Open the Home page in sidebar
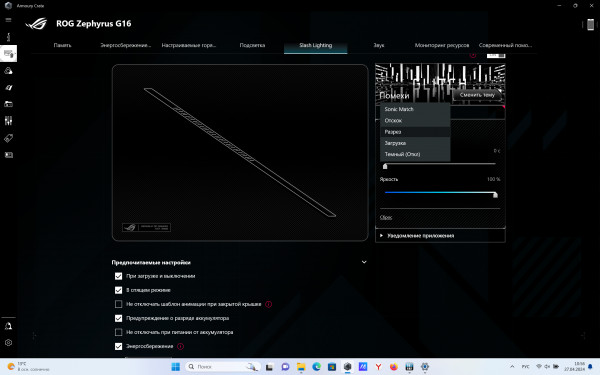Screen dimensions: 600x375 click(x=8, y=37)
